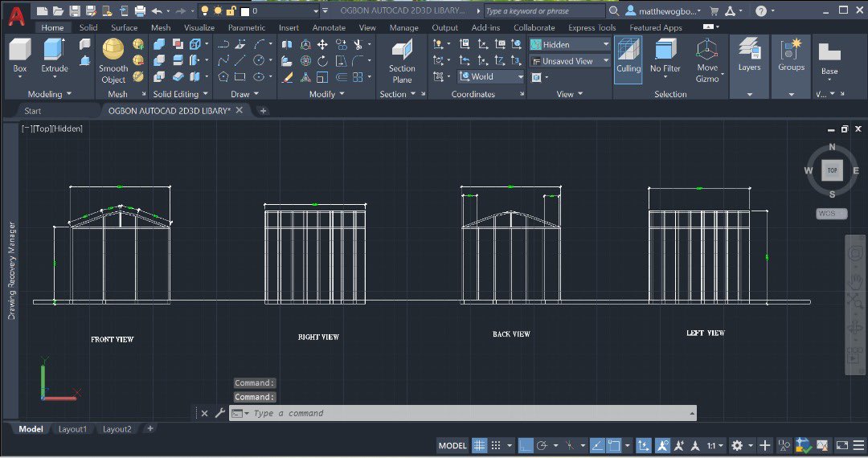This screenshot has width=868, height=458.
Task: Click the New drawing icon
Action: click(42, 10)
